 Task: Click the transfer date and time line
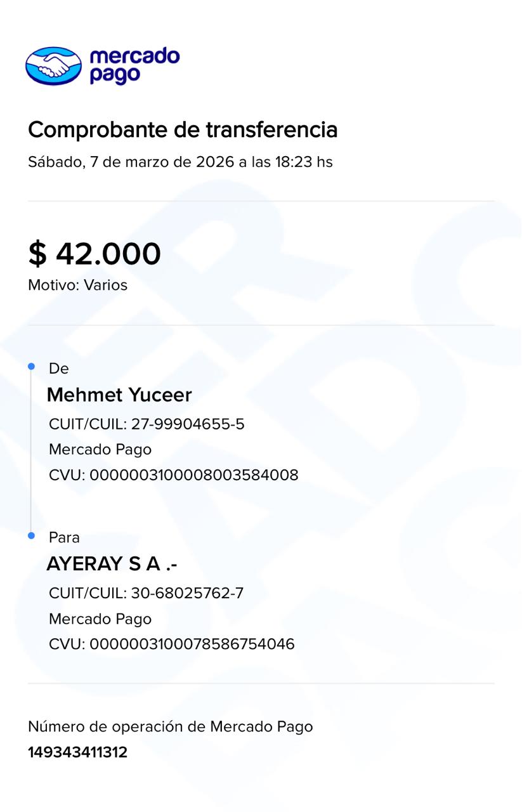coord(180,162)
